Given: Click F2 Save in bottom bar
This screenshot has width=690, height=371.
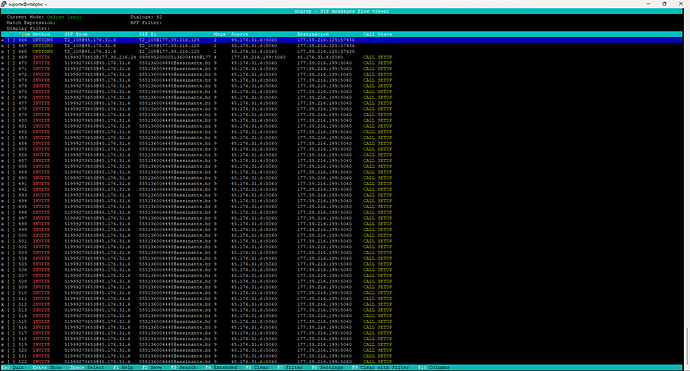Looking at the screenshot, I should coord(152,367).
